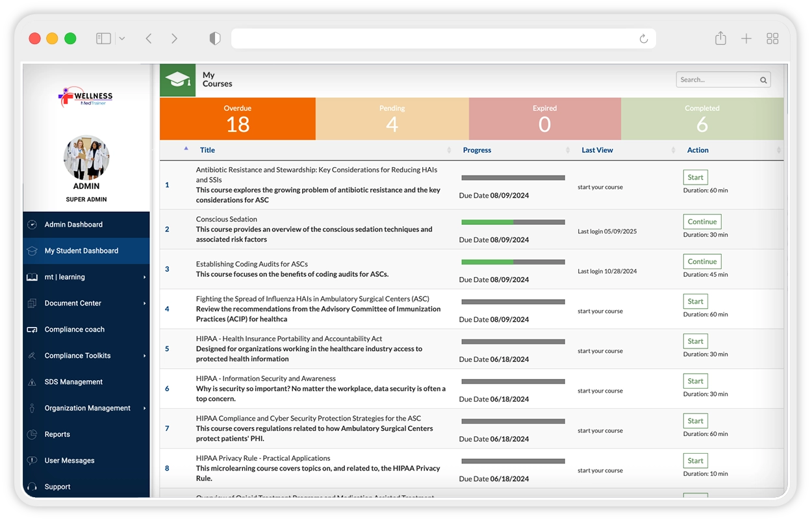The width and height of the screenshot is (812, 520).
Task: Click the Search input field
Action: (717, 80)
